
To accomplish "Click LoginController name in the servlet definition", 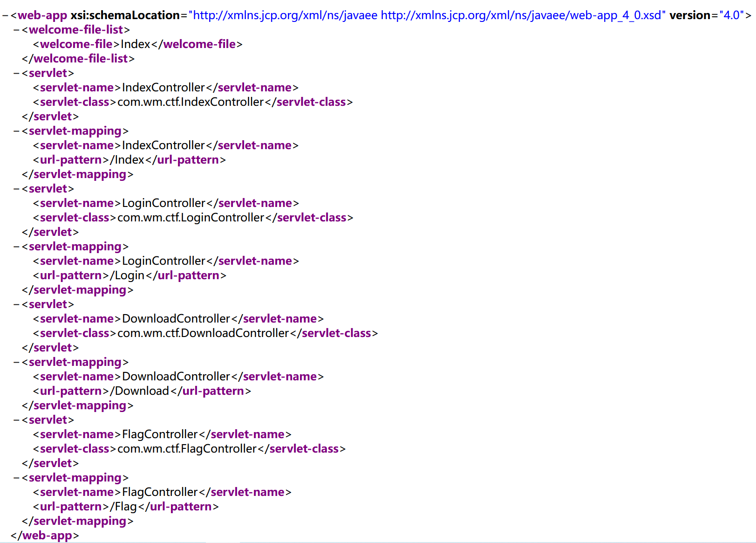I will tap(163, 203).
